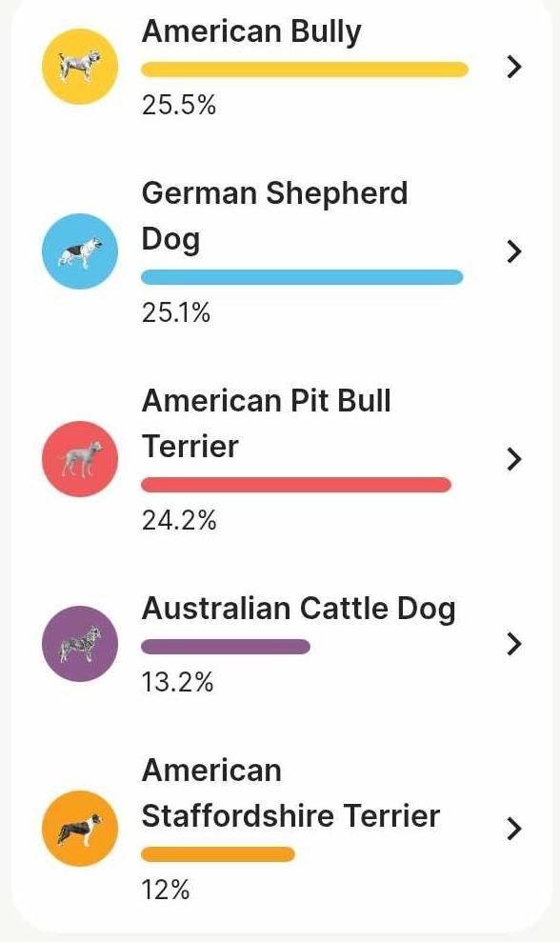Click the 12% label under Staffordshire Terrier

coord(166,890)
